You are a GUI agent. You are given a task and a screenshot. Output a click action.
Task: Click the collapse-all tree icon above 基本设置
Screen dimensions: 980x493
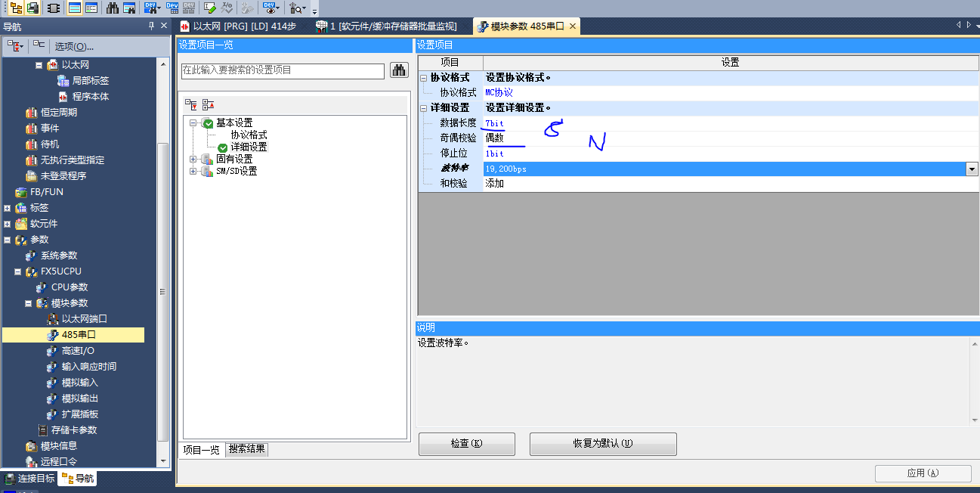point(209,104)
